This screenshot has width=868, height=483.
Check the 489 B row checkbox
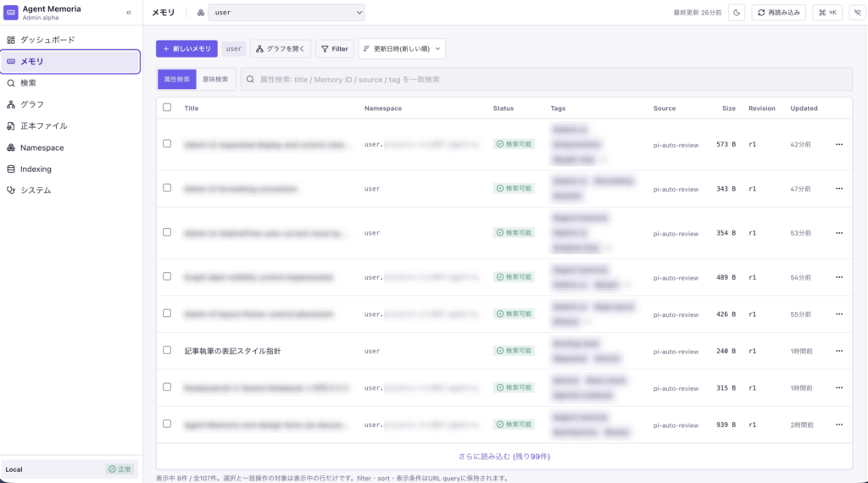coord(167,276)
